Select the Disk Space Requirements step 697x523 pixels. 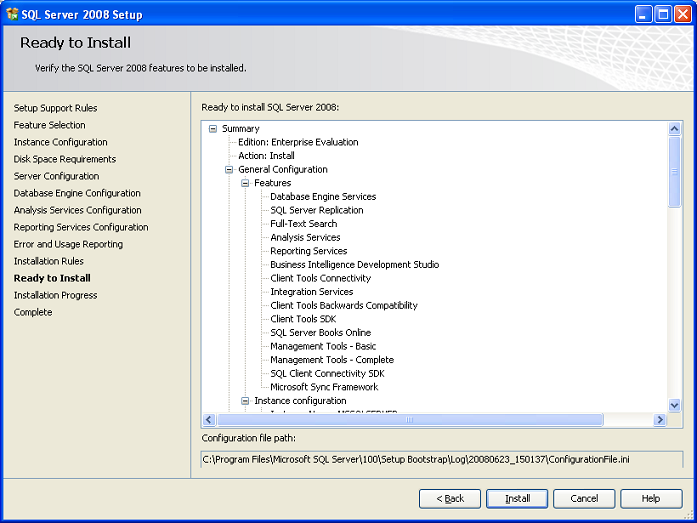click(64, 159)
